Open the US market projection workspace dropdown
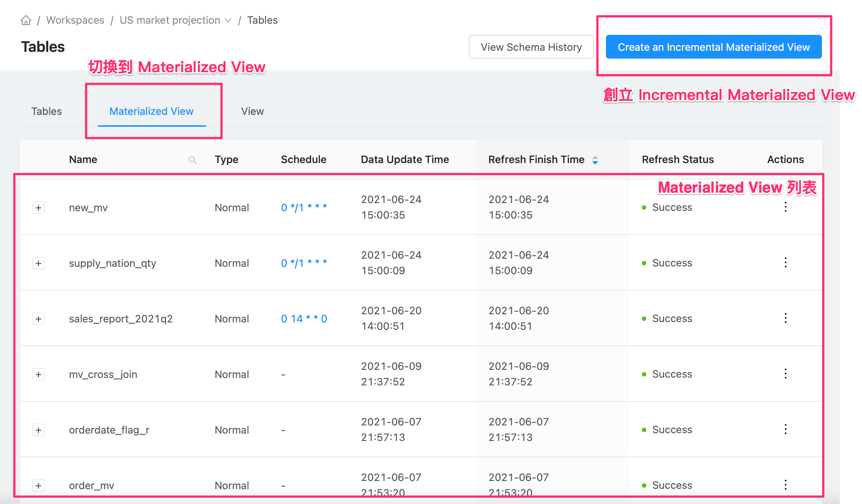The width and height of the screenshot is (862, 504). click(x=175, y=20)
